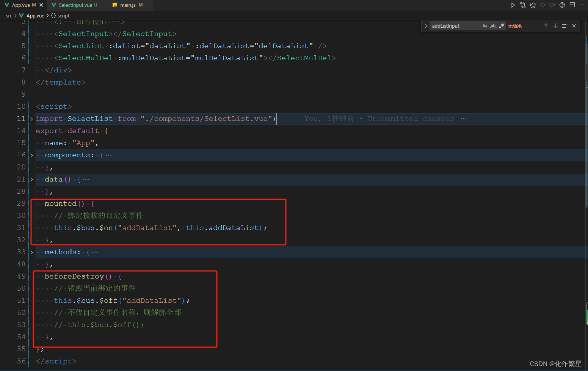The height and width of the screenshot is (371, 588).
Task: Click the export default line
Action: pos(72,131)
